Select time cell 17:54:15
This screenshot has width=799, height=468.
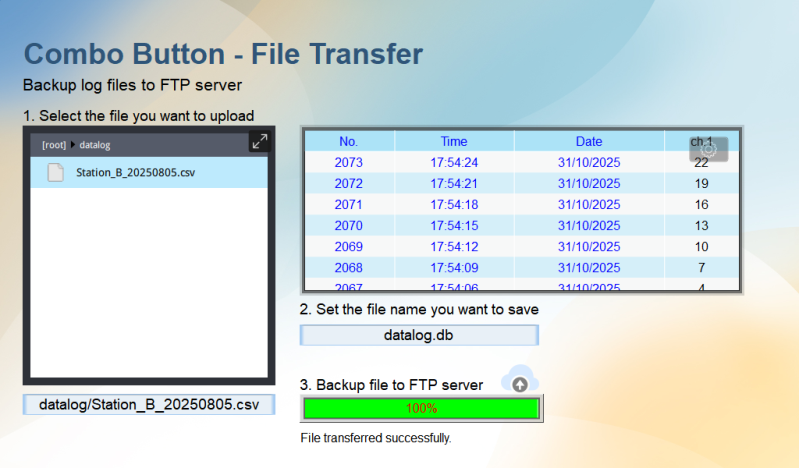454,225
